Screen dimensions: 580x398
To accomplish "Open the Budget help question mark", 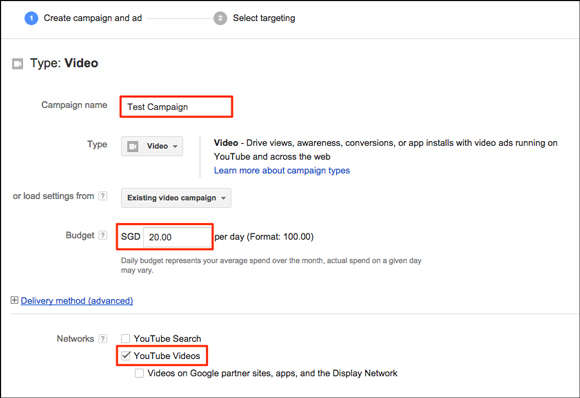I will (x=103, y=235).
